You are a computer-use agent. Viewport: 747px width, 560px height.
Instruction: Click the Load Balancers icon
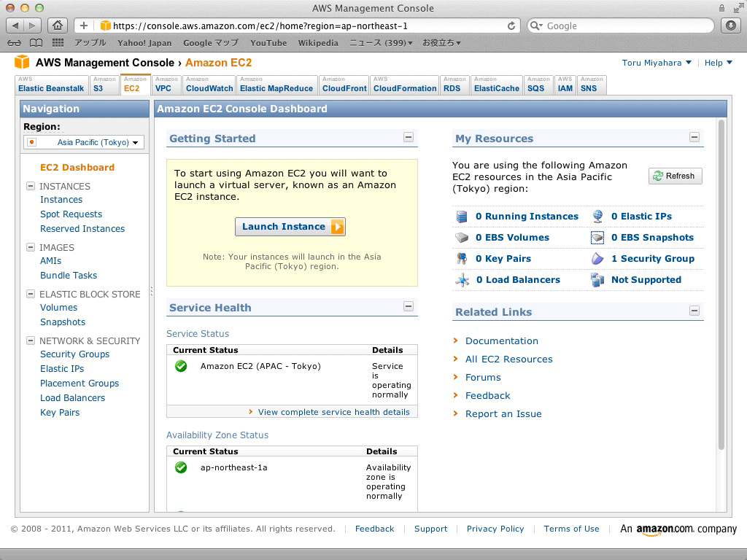point(462,280)
